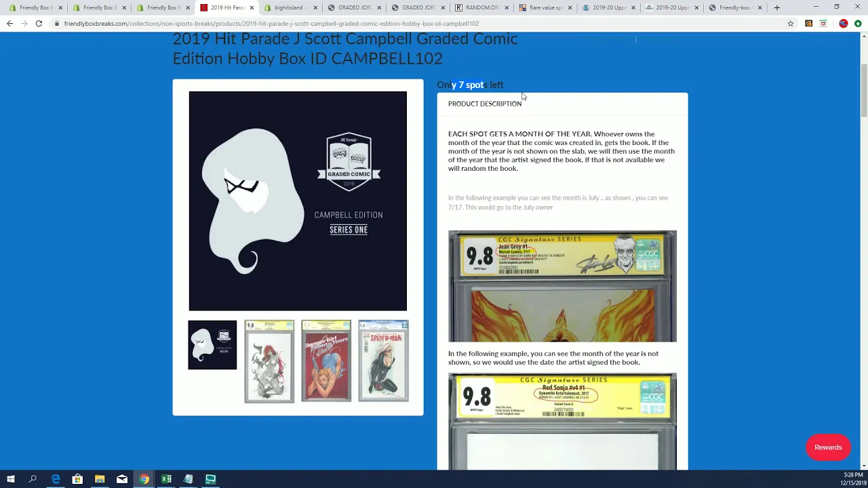This screenshot has width=868, height=488.
Task: Reload the page with the refresh icon
Action: click(x=39, y=23)
